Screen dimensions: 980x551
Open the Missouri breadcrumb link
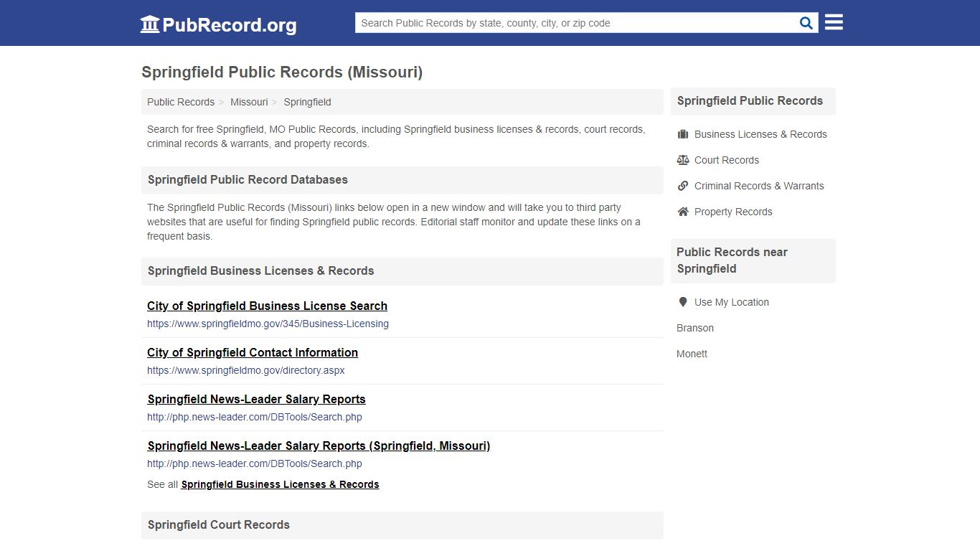click(x=249, y=102)
